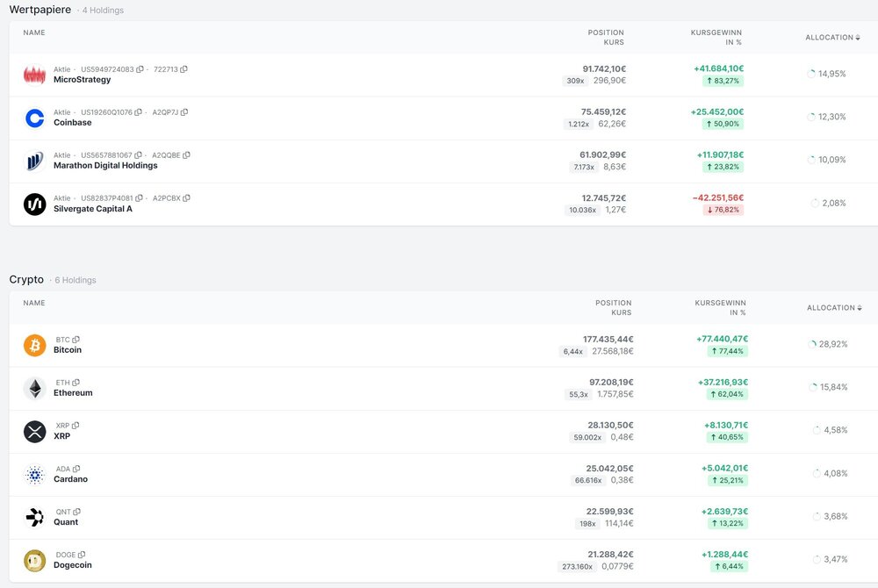Copy the BTC ticker symbol
Viewport: 878px width, 588px height.
(x=76, y=340)
